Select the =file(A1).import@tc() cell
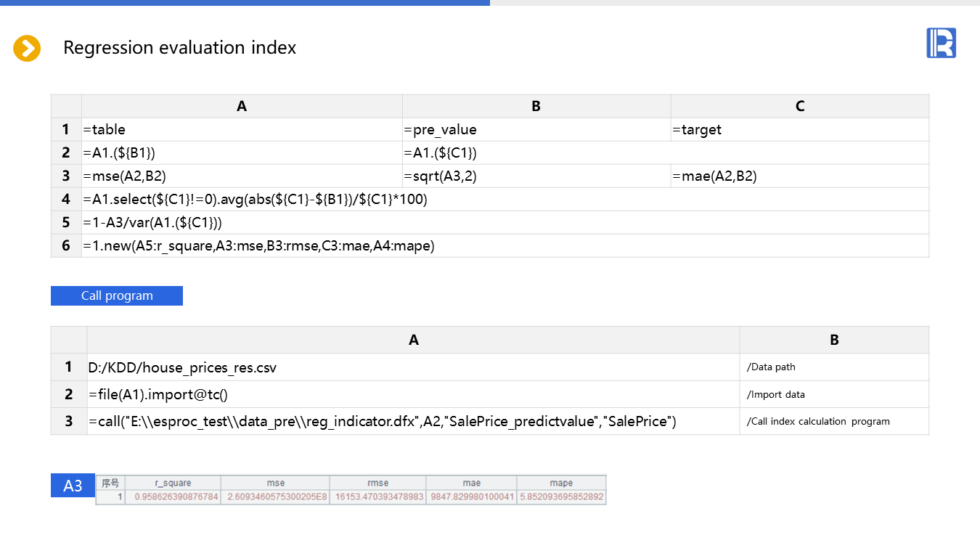The height and width of the screenshot is (551, 980). 413,394
